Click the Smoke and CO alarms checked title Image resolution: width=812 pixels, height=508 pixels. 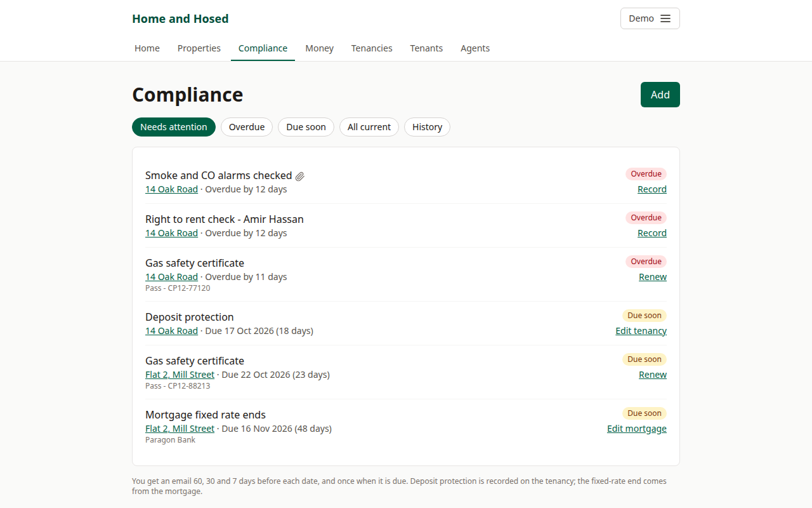218,175
